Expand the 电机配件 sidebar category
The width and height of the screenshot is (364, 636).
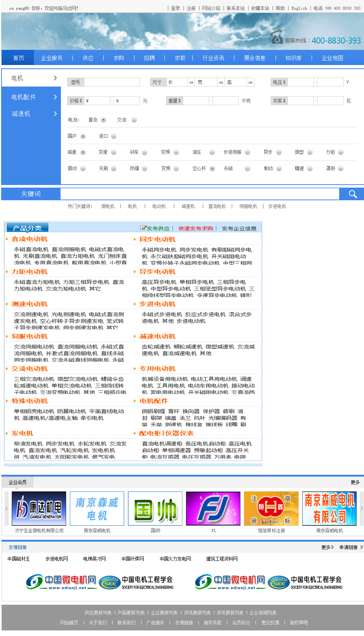coord(31,97)
